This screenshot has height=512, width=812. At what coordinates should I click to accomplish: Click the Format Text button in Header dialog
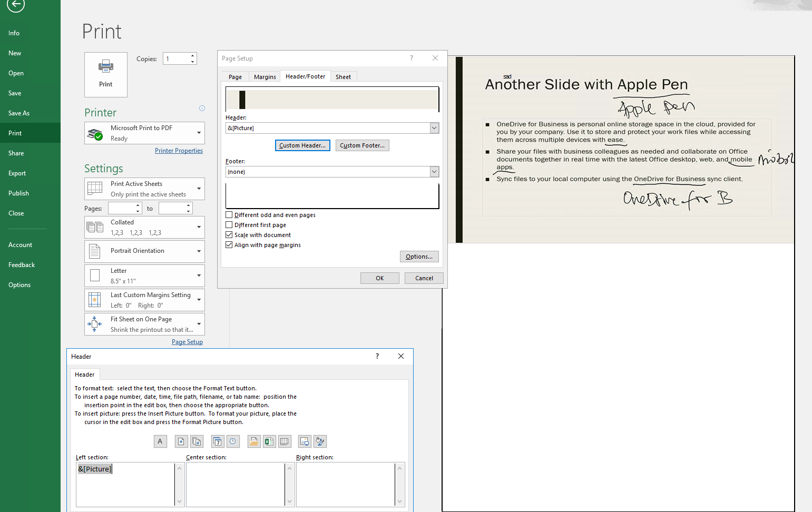[x=160, y=441]
